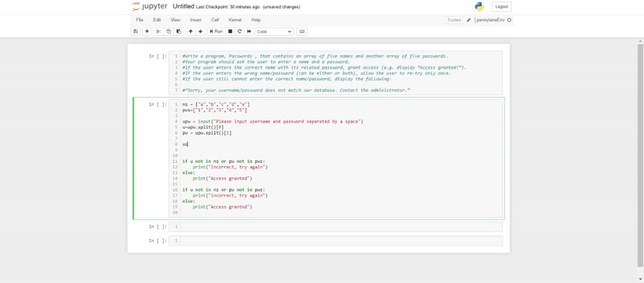This screenshot has width=644, height=283.
Task: Move selected cell up arrow
Action: 191,31
